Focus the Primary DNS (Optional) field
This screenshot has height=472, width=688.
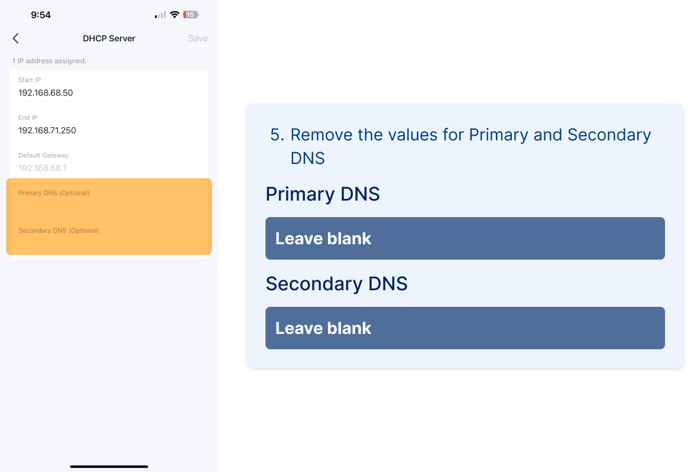(x=108, y=197)
